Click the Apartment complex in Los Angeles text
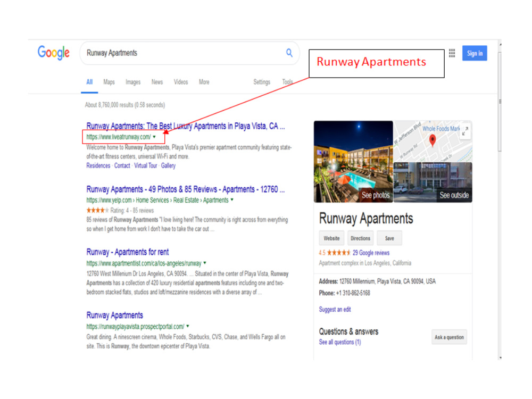The width and height of the screenshot is (532, 399). point(365,263)
